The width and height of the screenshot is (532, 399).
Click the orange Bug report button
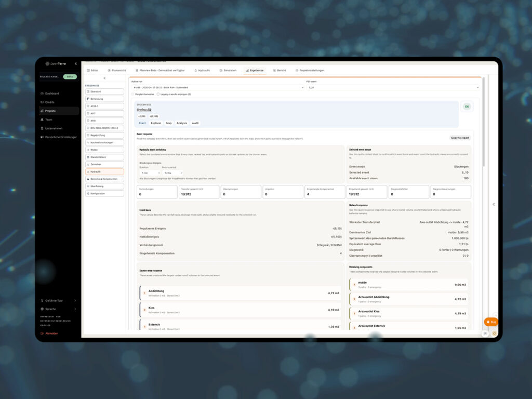(x=491, y=322)
